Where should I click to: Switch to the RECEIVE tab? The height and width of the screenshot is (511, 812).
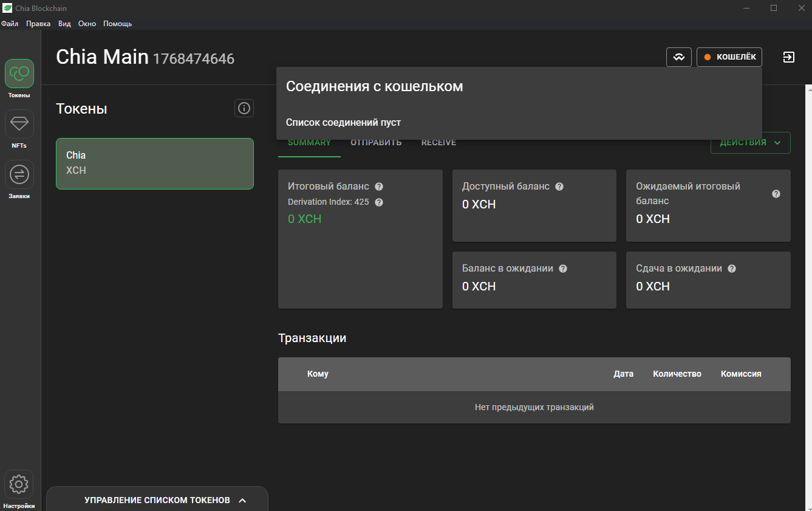[438, 143]
